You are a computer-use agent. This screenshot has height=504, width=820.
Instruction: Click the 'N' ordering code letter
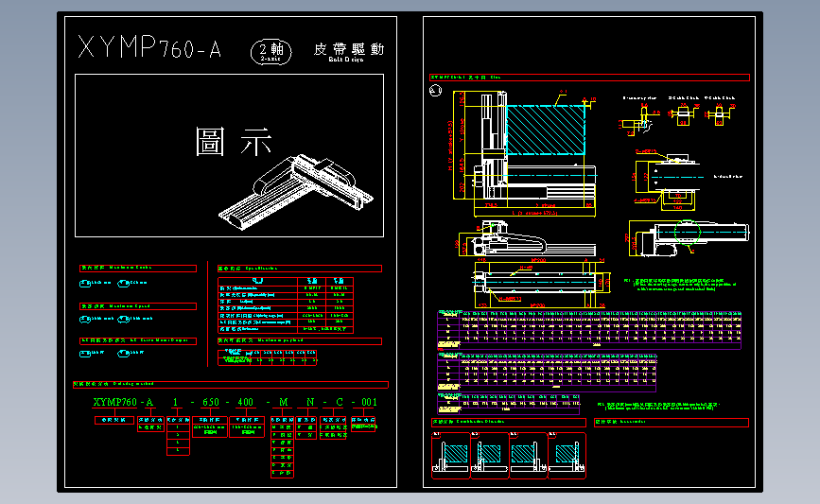[x=310, y=402]
